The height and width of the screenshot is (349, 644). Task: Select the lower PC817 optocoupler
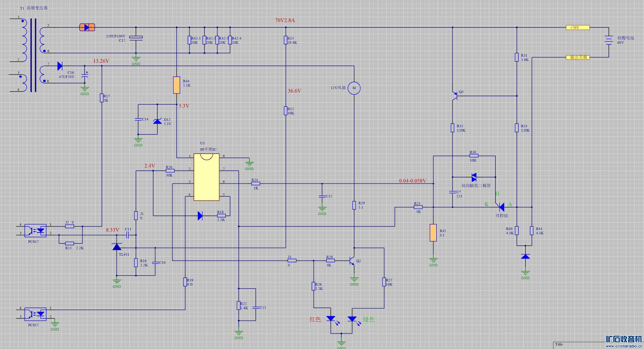[x=35, y=314]
